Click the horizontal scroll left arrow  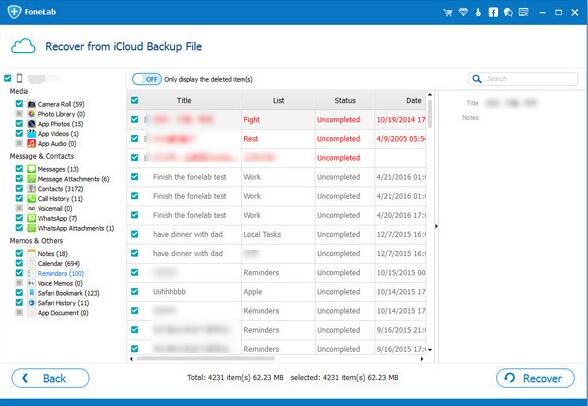pyautogui.click(x=131, y=359)
